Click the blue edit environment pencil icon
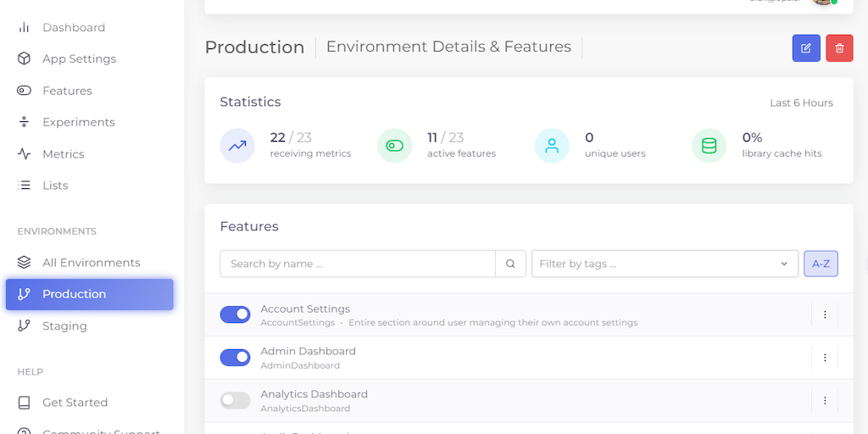This screenshot has height=434, width=868. click(806, 48)
